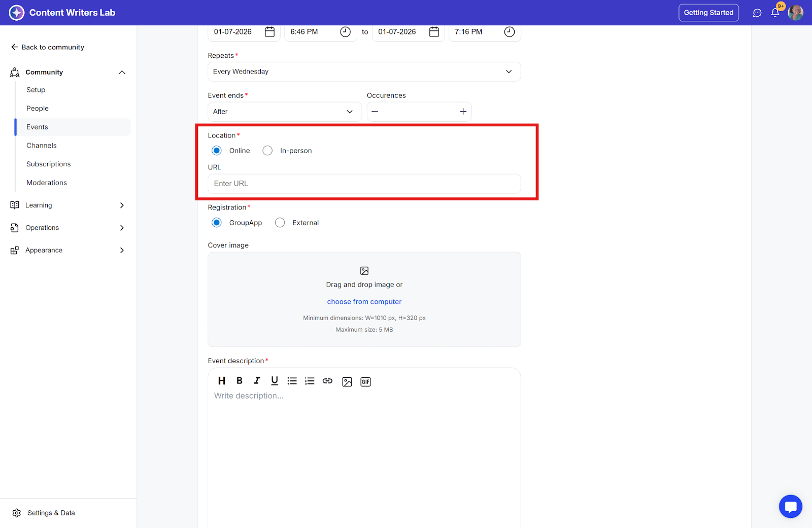Go to Channels in Community menu

(x=42, y=146)
